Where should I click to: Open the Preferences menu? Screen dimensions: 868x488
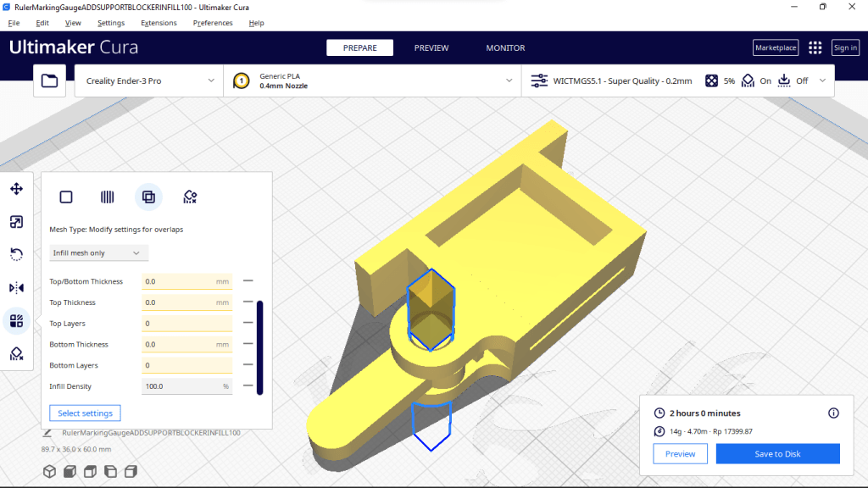[x=213, y=23]
